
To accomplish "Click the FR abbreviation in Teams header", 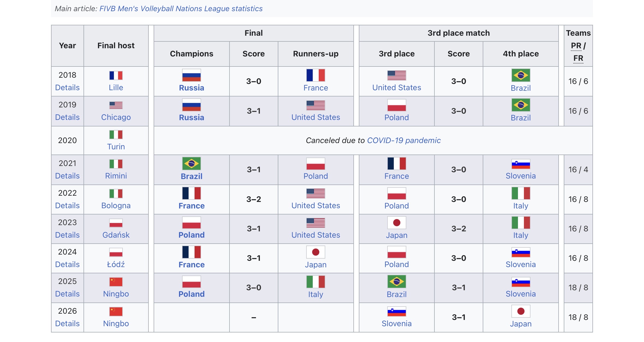I will point(578,58).
